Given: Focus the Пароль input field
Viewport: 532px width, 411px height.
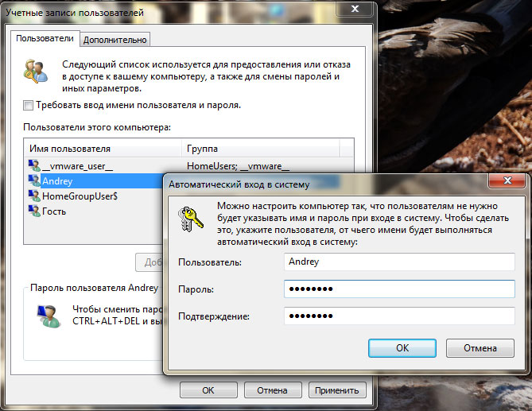Looking at the screenshot, I should point(399,289).
